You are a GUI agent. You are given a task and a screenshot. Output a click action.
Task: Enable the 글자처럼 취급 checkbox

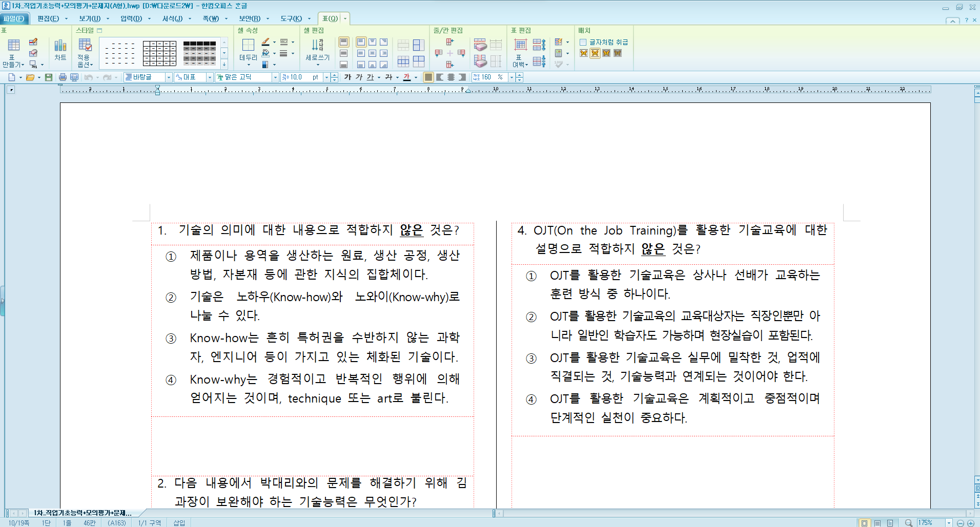(583, 43)
